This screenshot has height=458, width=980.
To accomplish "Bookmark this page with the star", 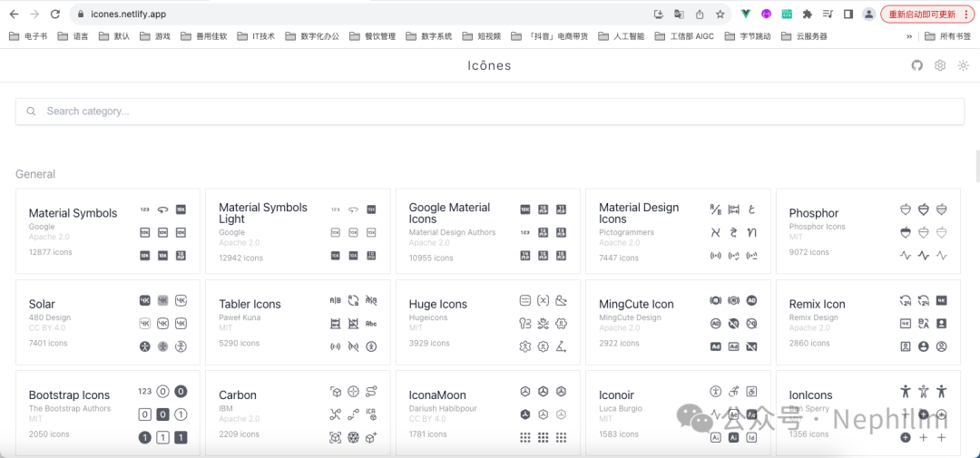I will coord(720,14).
